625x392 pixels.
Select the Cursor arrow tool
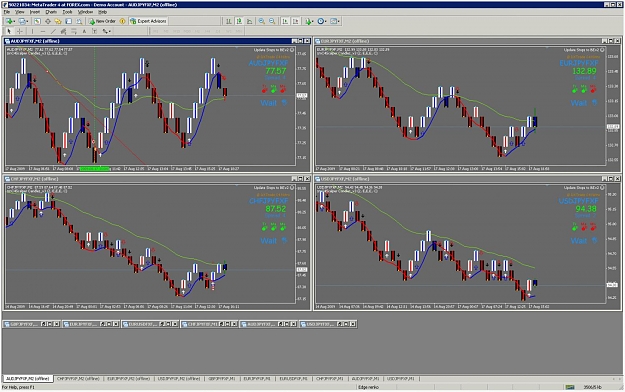point(10,31)
